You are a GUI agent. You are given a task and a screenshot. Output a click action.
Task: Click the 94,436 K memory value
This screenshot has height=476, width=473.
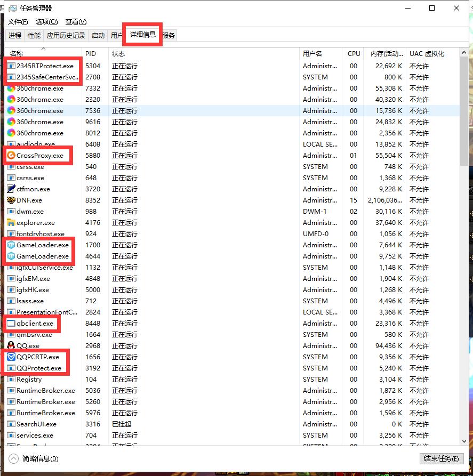[x=389, y=346]
